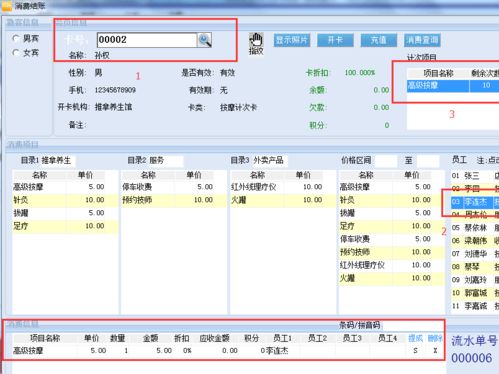
Task: Click the S commission link in 高级按摩 row
Action: (x=415, y=351)
